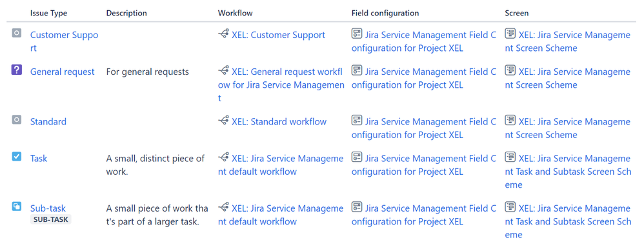644x240 pixels.
Task: Click screen scheme icon in Sub-task row
Action: tap(510, 207)
